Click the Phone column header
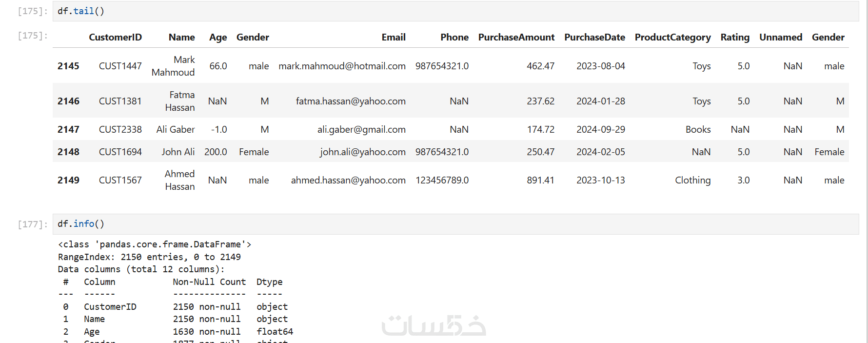The height and width of the screenshot is (343, 868). click(x=454, y=37)
